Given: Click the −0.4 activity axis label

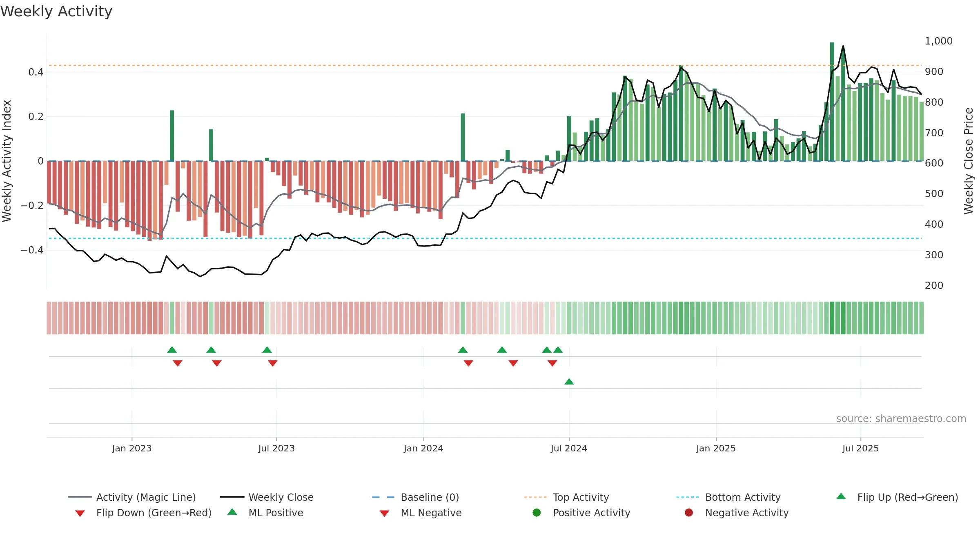Looking at the screenshot, I should (x=32, y=250).
